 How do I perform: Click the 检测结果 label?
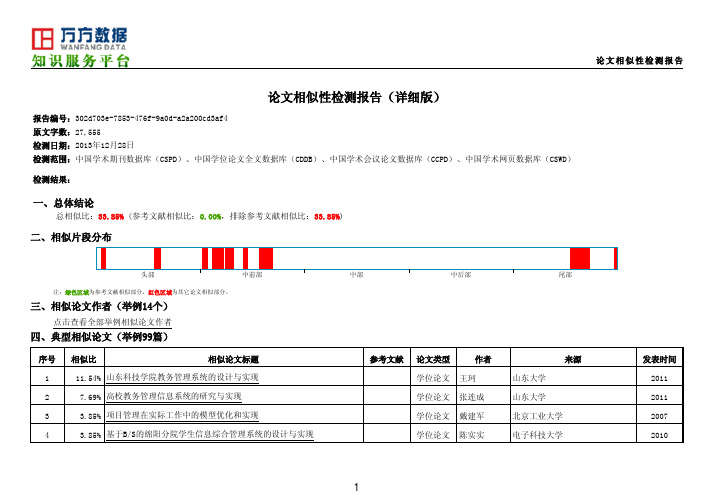coord(51,180)
